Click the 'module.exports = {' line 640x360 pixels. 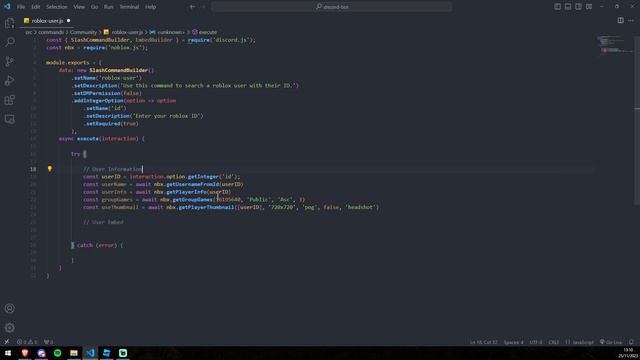click(73, 62)
